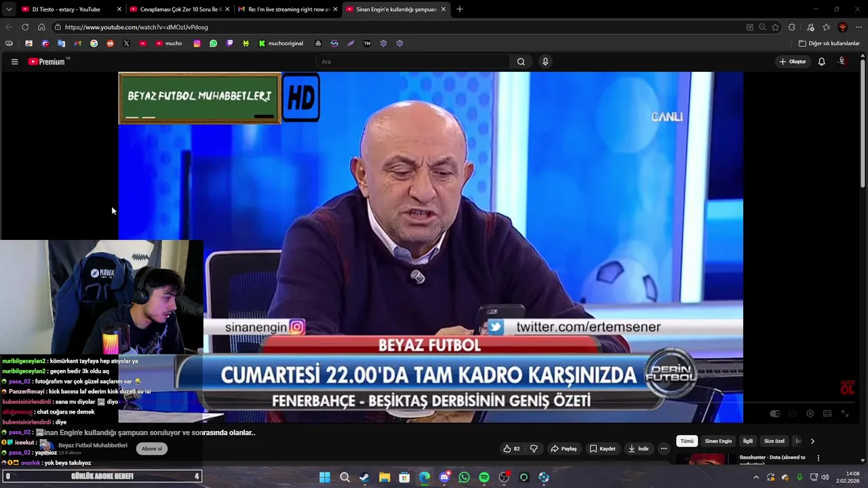Click the Oluştur create button
Viewport: 868px width, 488px height.
point(793,62)
